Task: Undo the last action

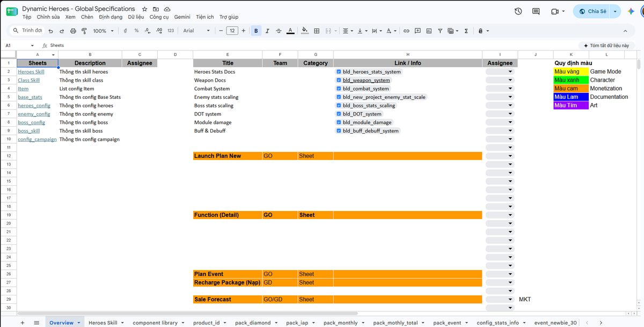Action: pyautogui.click(x=50, y=31)
